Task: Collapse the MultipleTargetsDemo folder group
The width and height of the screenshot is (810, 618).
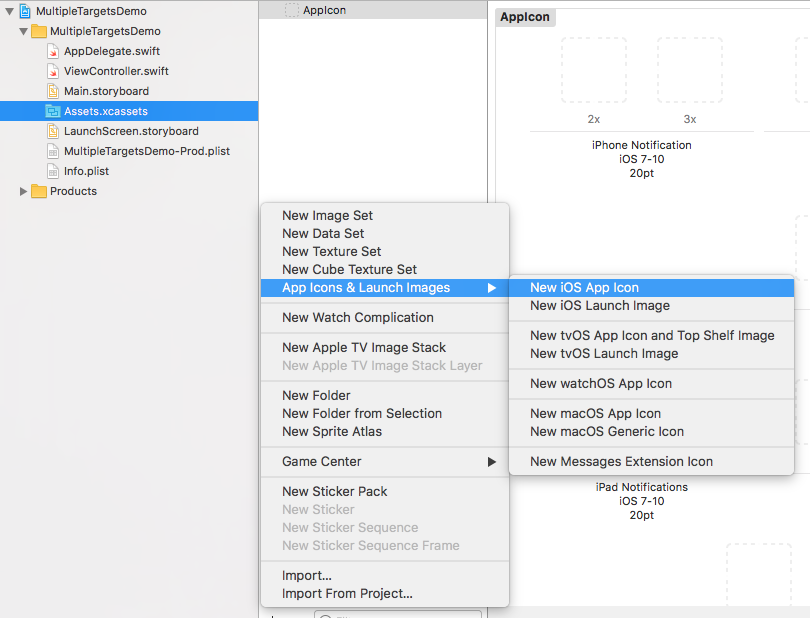Action: [23, 31]
